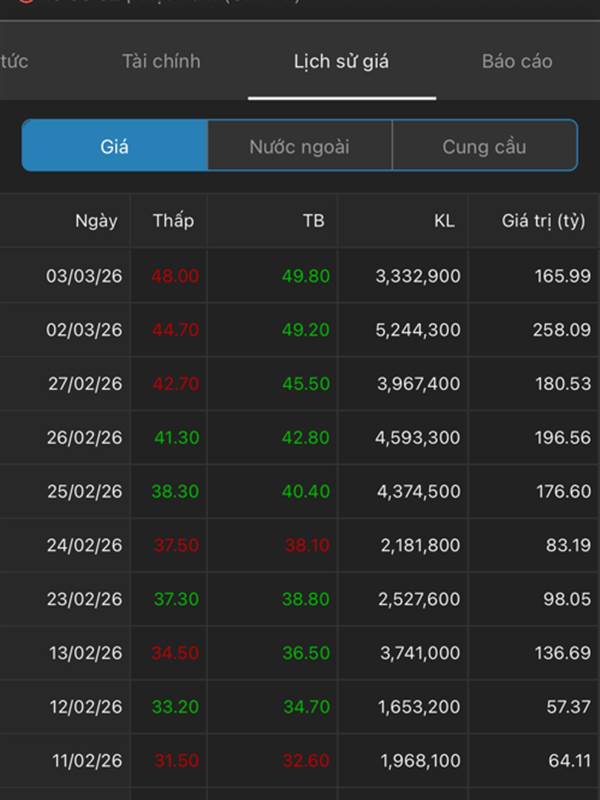Click the 11/02/26 volume 1,968,100
Image resolution: width=600 pixels, height=800 pixels.
pos(420,762)
